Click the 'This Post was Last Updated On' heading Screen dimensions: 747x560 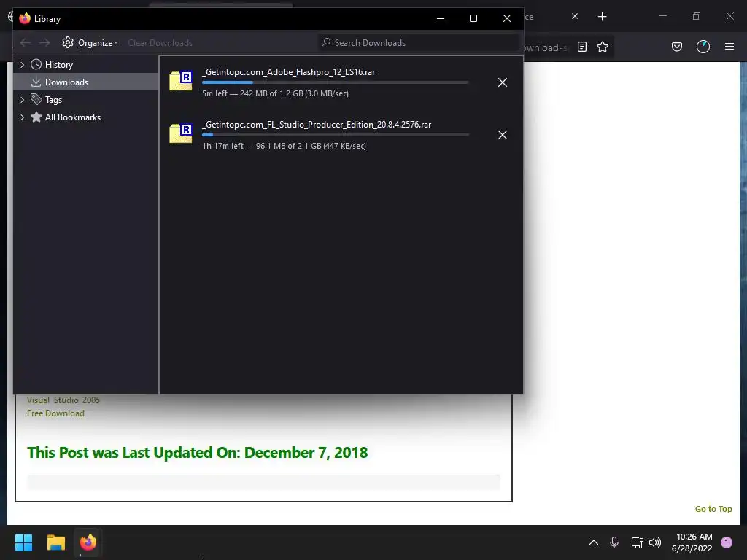pos(197,452)
